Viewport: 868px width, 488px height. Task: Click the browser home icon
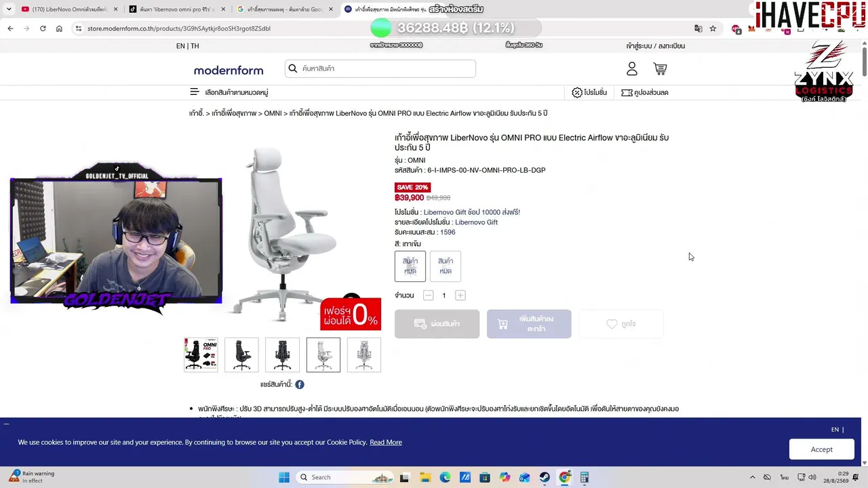point(59,28)
